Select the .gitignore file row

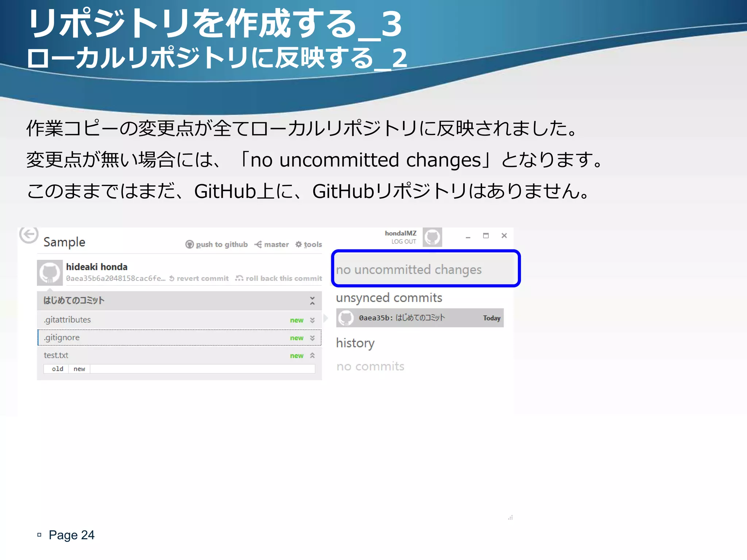point(179,338)
